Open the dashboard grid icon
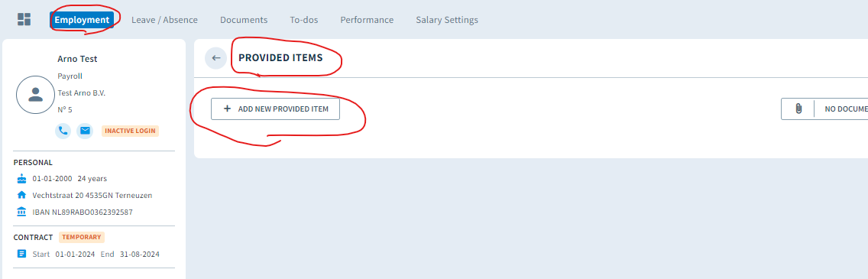The width and height of the screenshot is (868, 279). (24, 19)
